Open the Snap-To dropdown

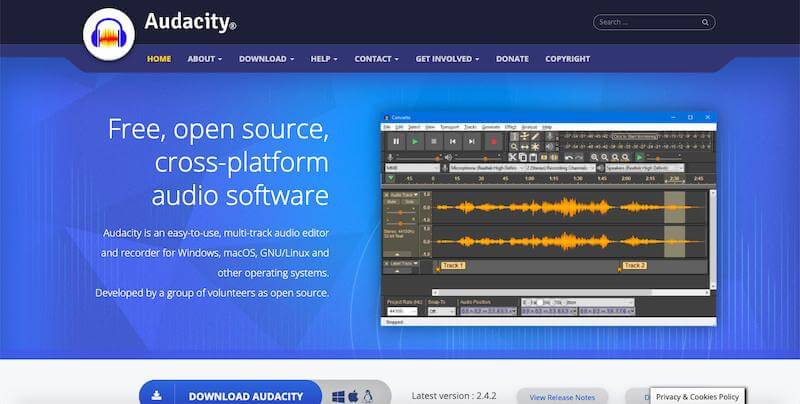pyautogui.click(x=442, y=311)
